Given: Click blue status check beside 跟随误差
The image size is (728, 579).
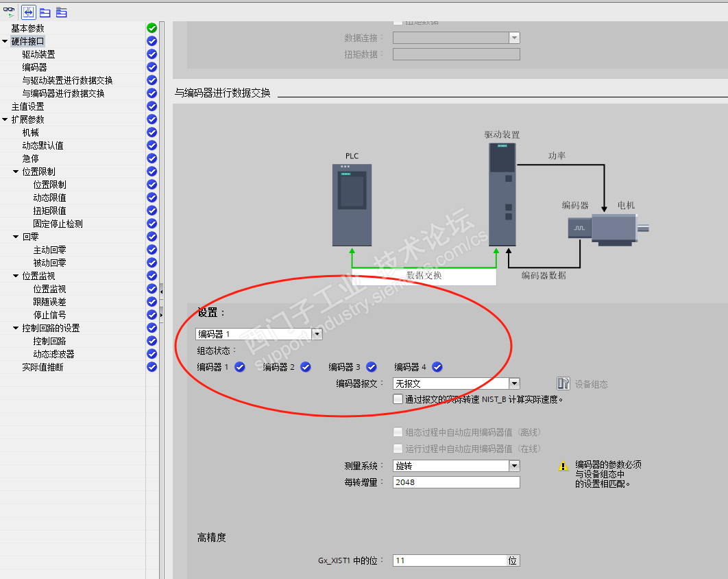Looking at the screenshot, I should 151,302.
